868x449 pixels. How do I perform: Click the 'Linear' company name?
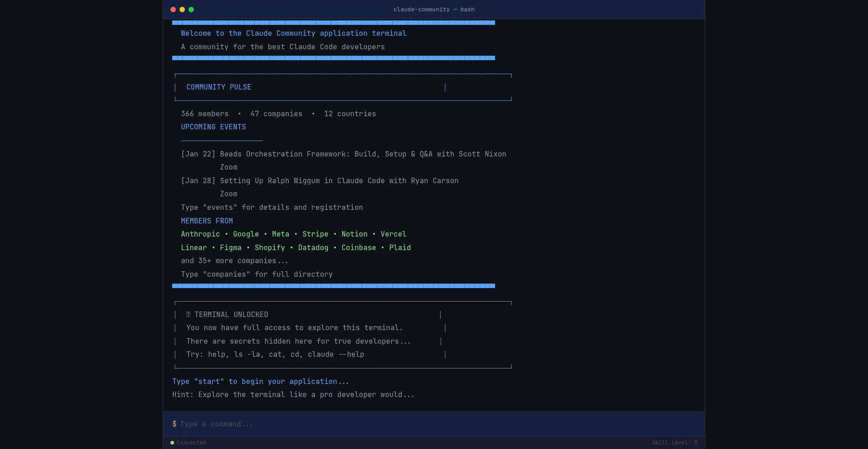pyautogui.click(x=194, y=248)
